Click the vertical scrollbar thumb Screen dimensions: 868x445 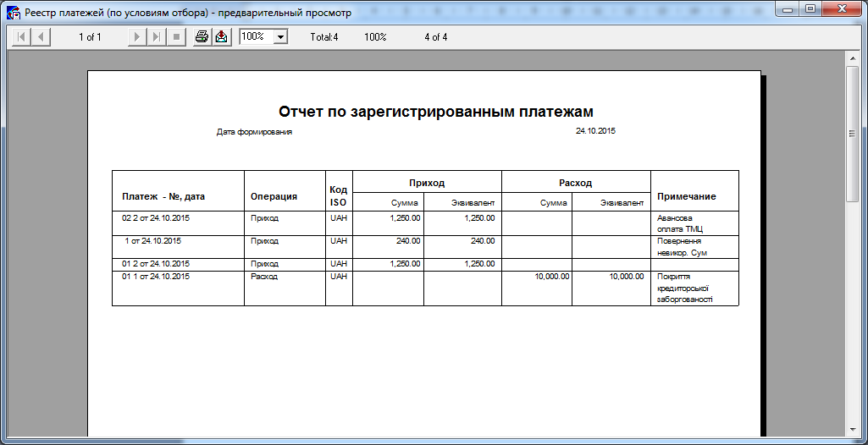pyautogui.click(x=852, y=133)
